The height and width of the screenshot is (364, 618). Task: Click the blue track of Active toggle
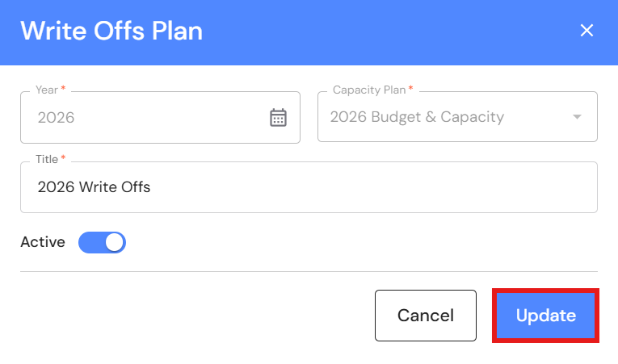tap(90, 242)
